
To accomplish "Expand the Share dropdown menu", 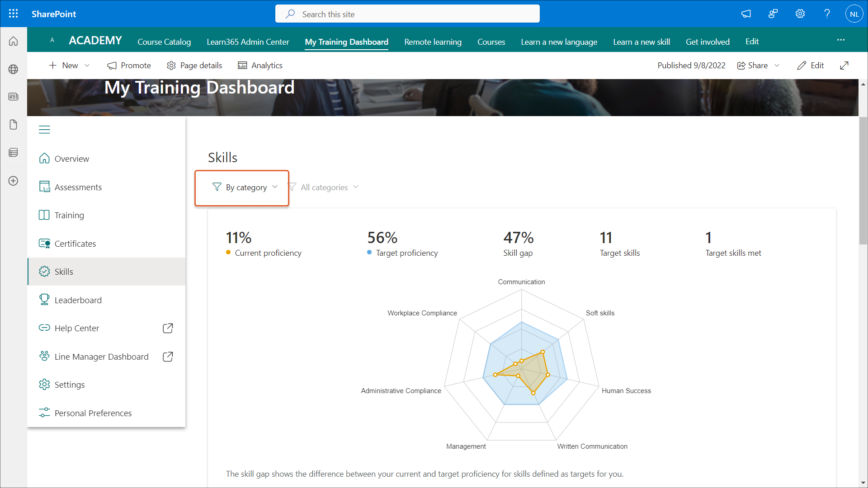I will coord(777,66).
